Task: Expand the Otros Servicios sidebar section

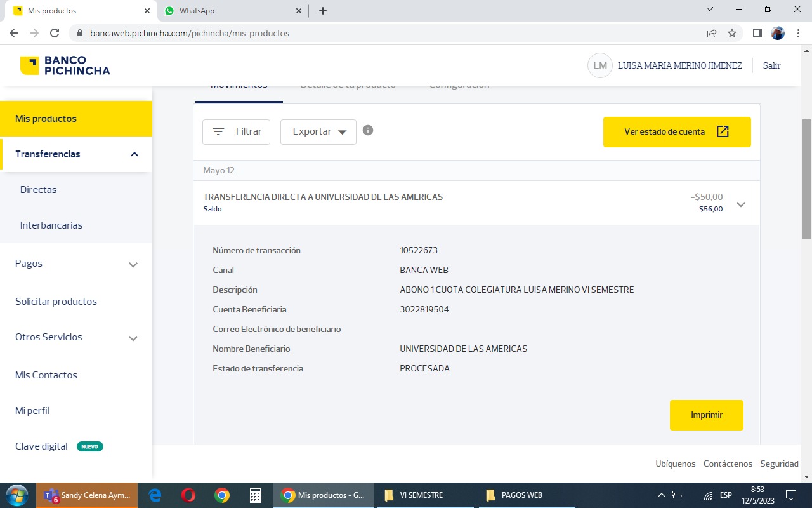Action: (x=133, y=338)
